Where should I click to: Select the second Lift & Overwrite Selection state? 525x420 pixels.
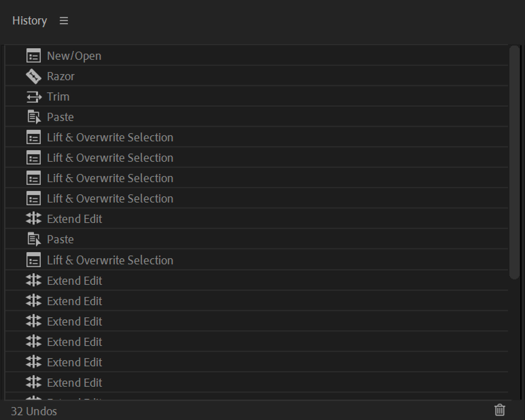click(110, 158)
